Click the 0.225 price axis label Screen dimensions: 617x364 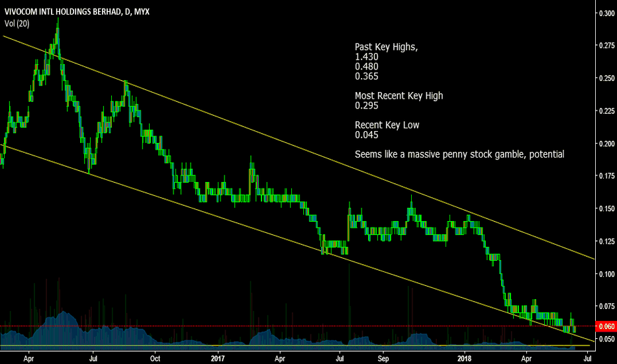click(607, 111)
